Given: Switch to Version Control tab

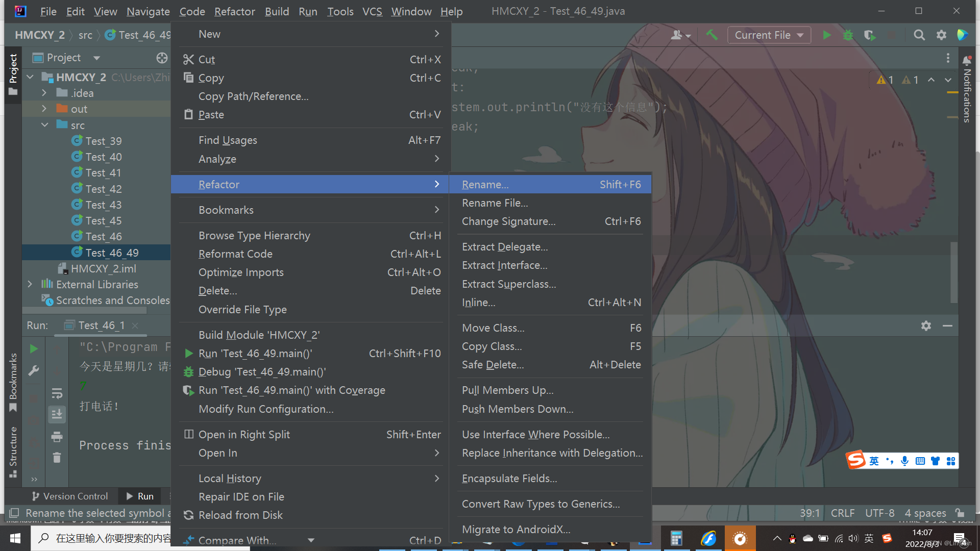Looking at the screenshot, I should pos(69,496).
